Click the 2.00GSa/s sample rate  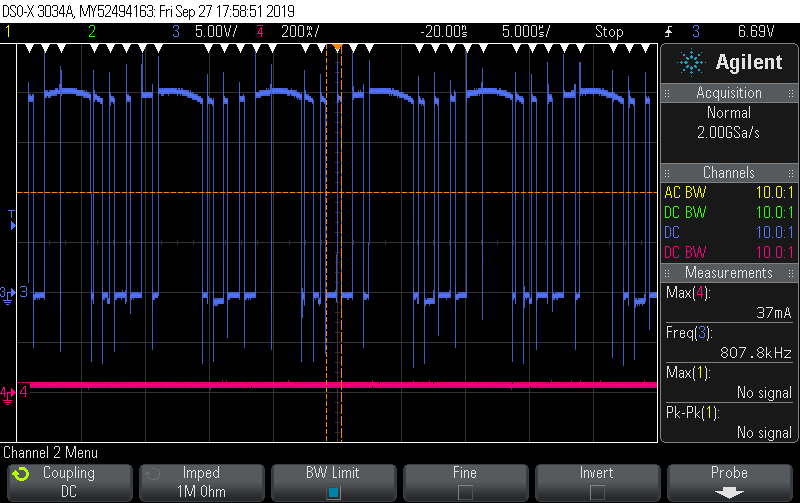(729, 133)
